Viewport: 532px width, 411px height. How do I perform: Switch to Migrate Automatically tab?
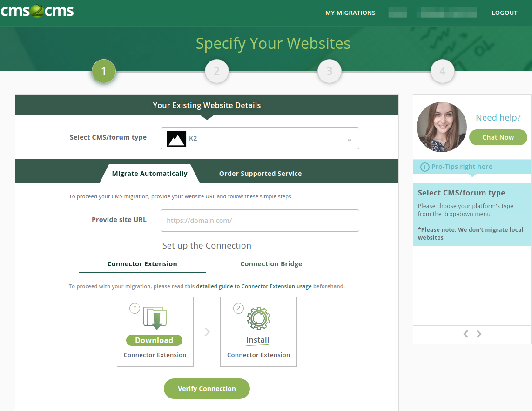[x=149, y=174]
